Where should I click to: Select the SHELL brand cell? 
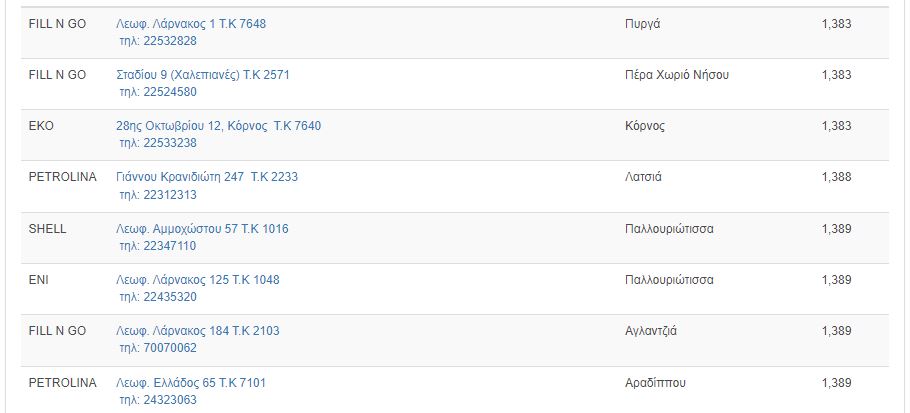tap(47, 229)
